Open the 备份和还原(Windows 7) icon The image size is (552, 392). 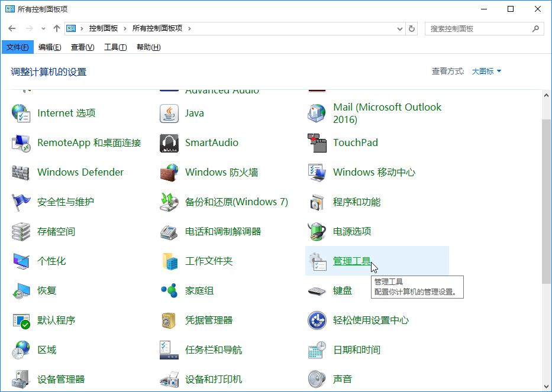pos(169,202)
